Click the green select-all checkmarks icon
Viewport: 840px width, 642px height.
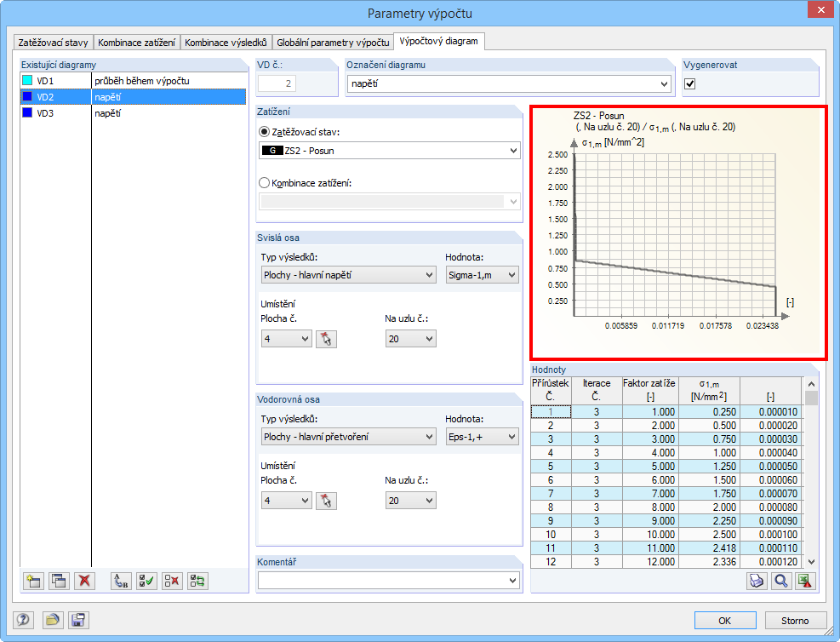point(146,581)
